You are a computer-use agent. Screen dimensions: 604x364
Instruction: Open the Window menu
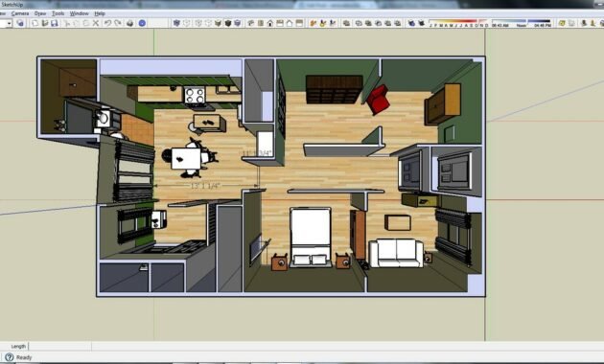(x=79, y=13)
